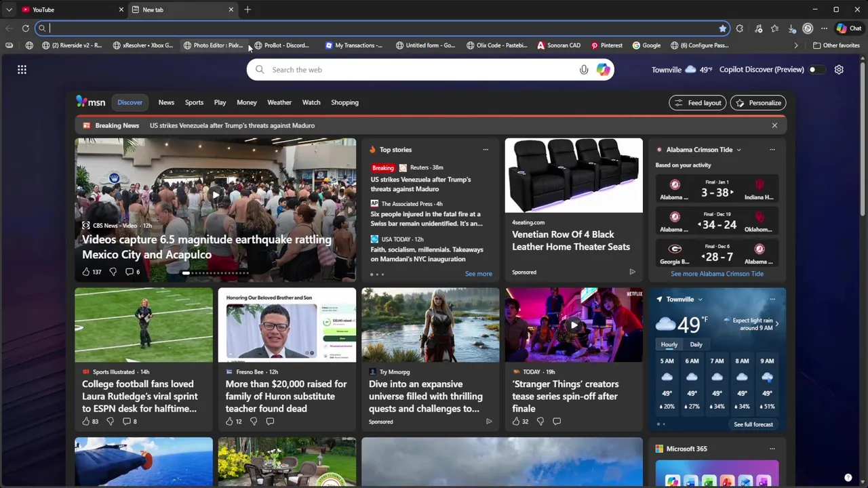The width and height of the screenshot is (868, 488).
Task: Open the browser profile icon
Action: [x=808, y=28]
